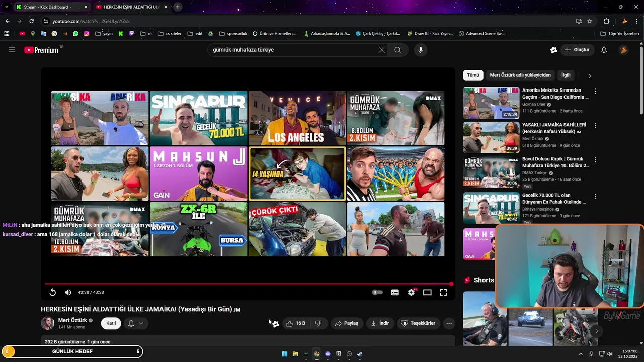Viewport: 644px width, 362px height.
Task: Open the sponsorluk bookmarks folder
Action: pos(233,34)
